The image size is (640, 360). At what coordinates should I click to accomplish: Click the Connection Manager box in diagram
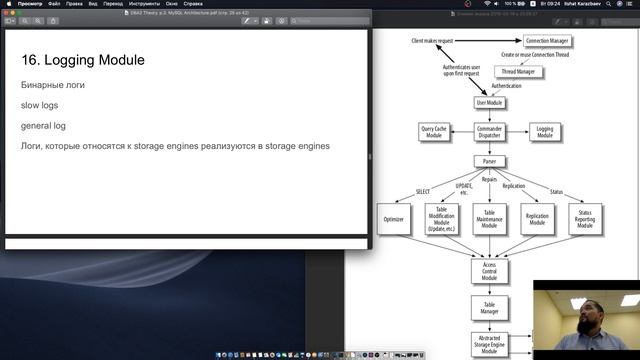(547, 41)
